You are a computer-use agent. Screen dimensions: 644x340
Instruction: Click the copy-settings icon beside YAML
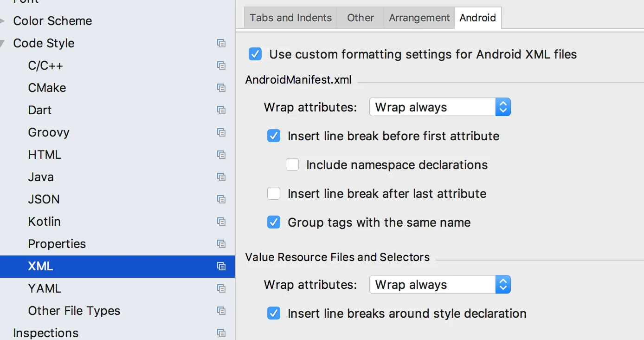click(221, 288)
